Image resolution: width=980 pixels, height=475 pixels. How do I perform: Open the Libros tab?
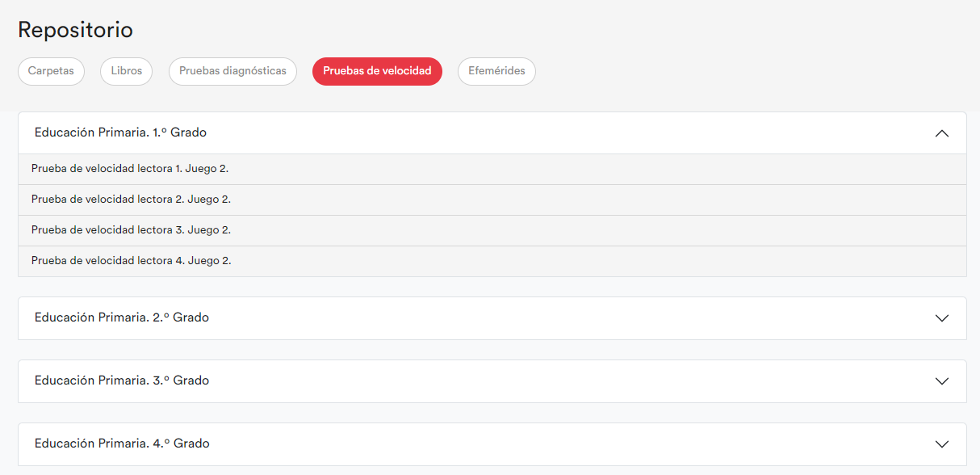126,71
